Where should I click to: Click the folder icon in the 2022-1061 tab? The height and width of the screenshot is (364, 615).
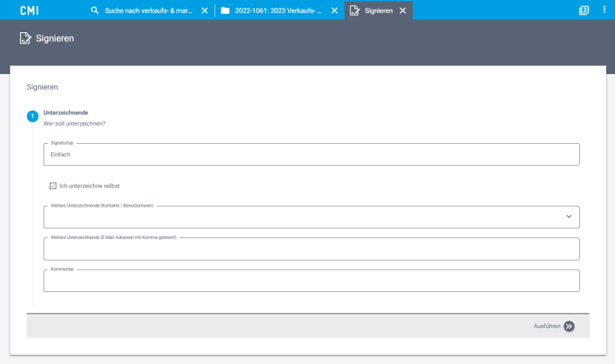pos(225,10)
